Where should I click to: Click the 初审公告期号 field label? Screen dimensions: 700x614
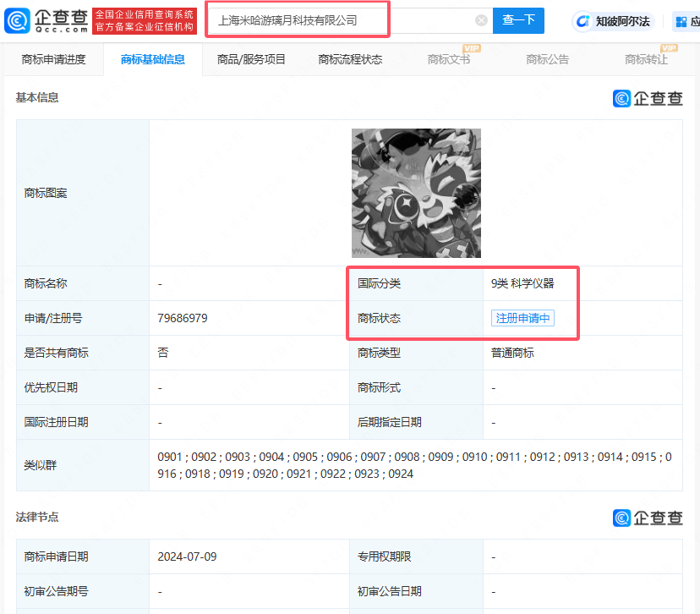point(57,591)
